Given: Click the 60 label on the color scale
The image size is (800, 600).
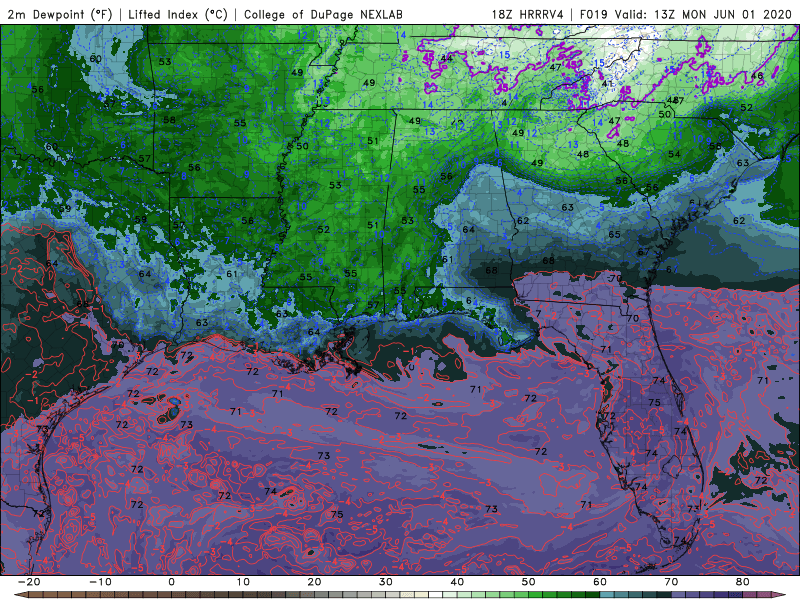Looking at the screenshot, I should (x=600, y=582).
